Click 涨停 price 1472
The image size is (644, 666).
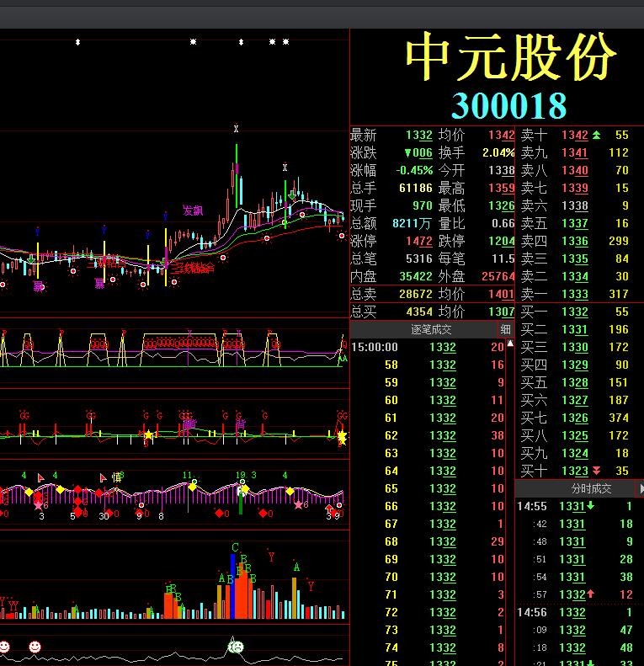[419, 242]
